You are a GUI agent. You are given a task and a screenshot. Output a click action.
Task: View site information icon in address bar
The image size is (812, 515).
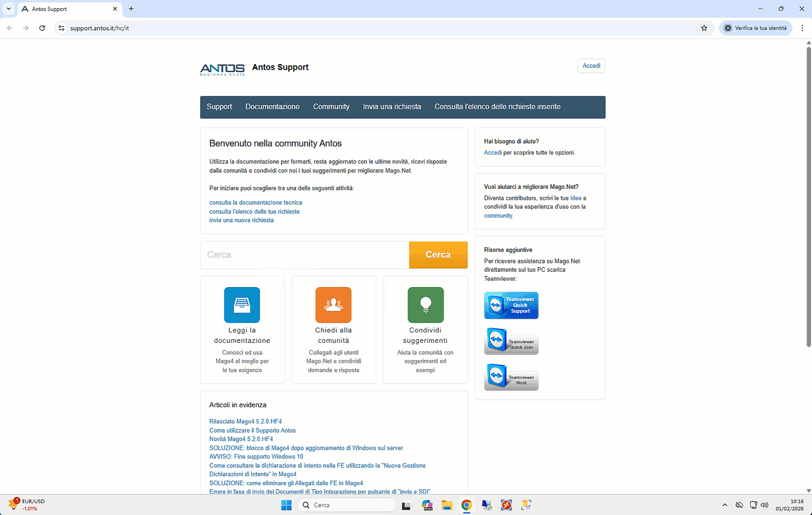62,28
